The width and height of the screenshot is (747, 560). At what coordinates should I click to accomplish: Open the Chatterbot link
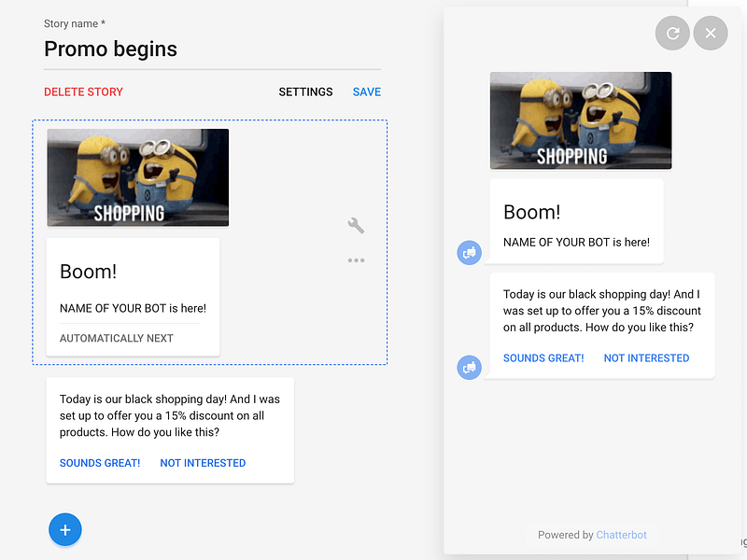pyautogui.click(x=621, y=535)
